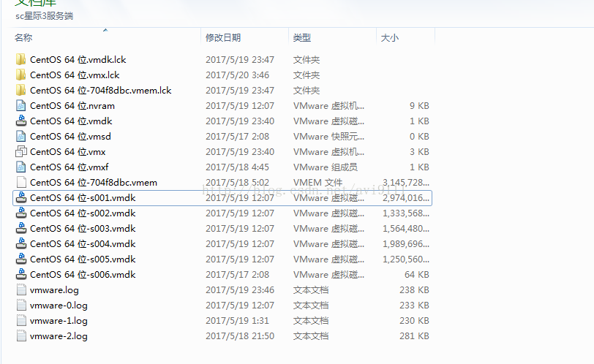This screenshot has height=364, width=594.
Task: Select file name vmware.log
Action: click(54, 290)
